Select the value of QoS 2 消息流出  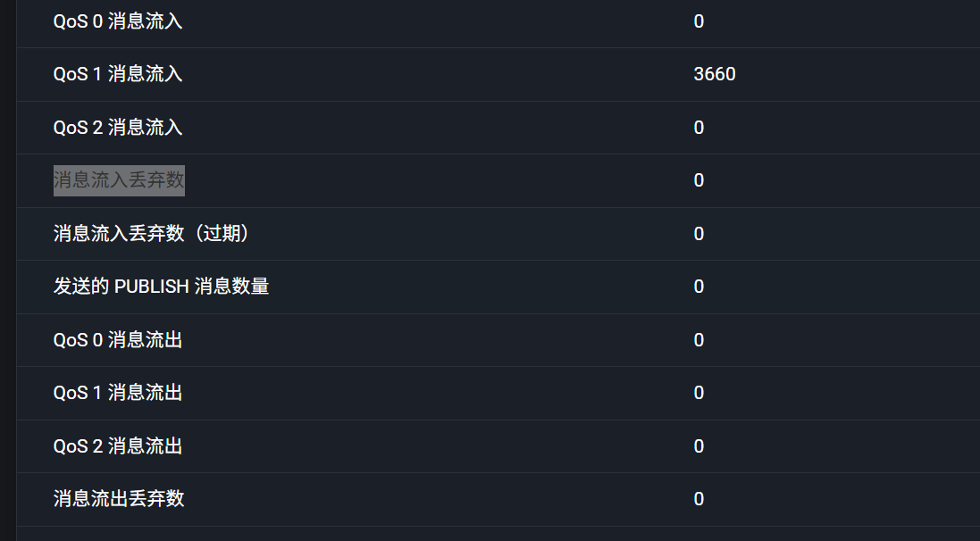pos(699,446)
